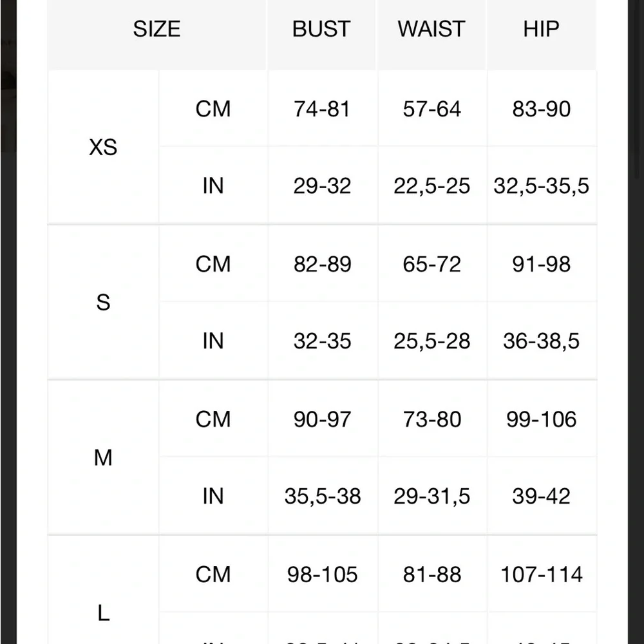Click the M bust value 90-97
Screen dimensions: 644x644
point(322,419)
